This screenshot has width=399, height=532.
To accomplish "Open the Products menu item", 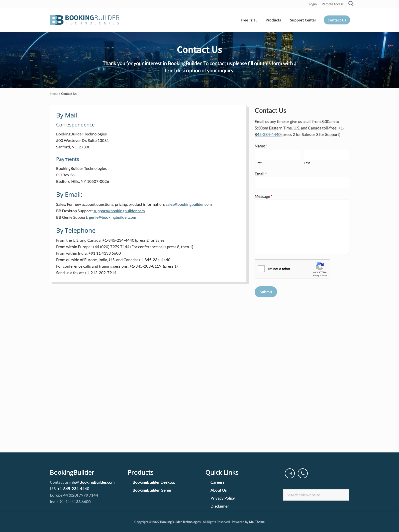I will point(273,20).
